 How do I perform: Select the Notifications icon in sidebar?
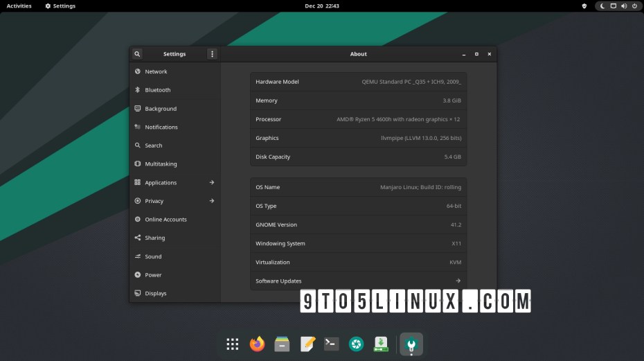(138, 127)
